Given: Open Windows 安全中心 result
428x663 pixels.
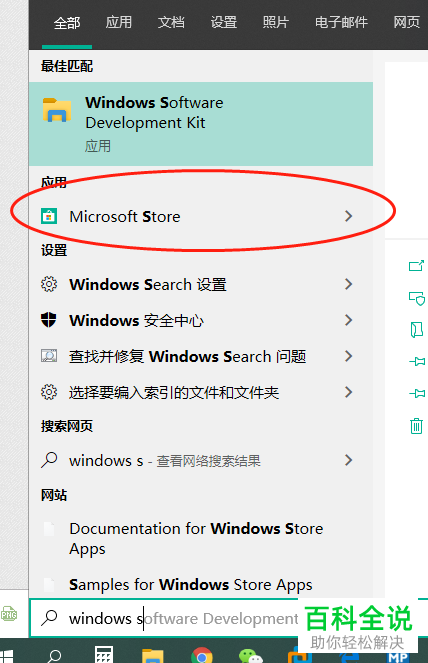Looking at the screenshot, I should 201,320.
